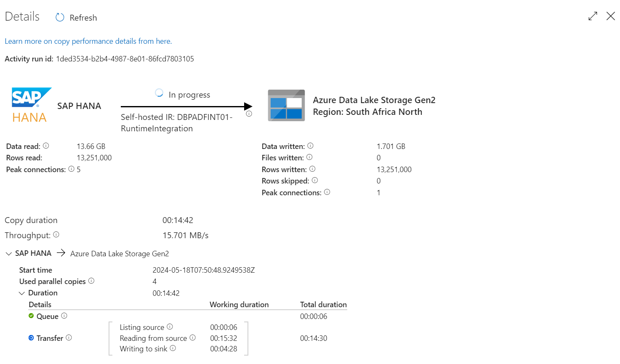Expand the Details pane to full screen
Screen dimensions: 620x364
pyautogui.click(x=593, y=16)
